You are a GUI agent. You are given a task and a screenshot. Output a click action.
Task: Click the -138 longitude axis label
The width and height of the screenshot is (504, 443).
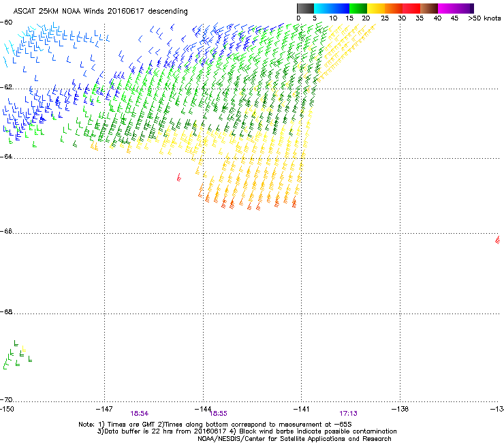pos(400,409)
